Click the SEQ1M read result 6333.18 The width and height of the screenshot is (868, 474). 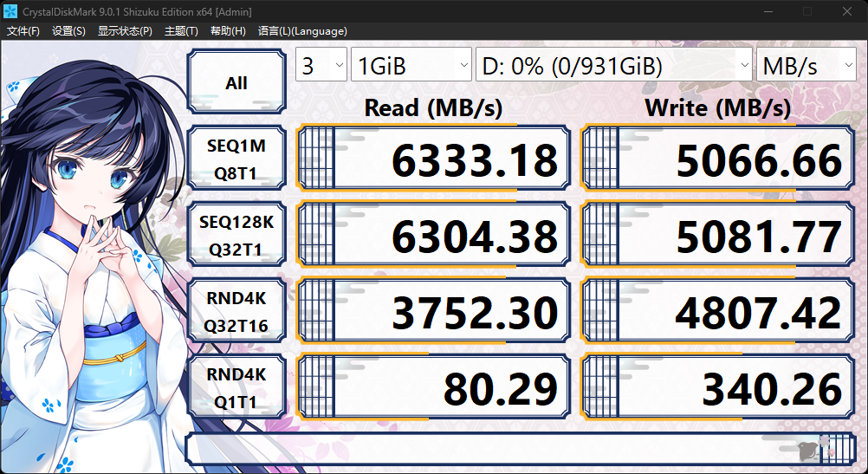point(433,159)
